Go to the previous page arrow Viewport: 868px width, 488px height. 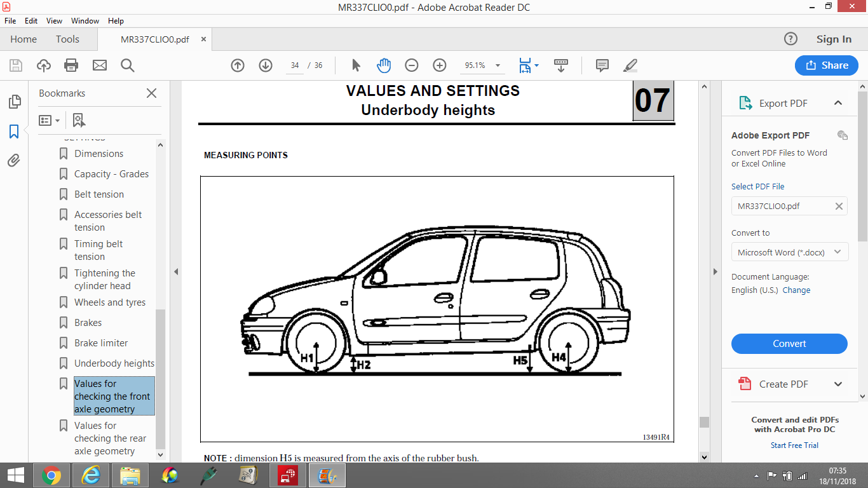(238, 65)
